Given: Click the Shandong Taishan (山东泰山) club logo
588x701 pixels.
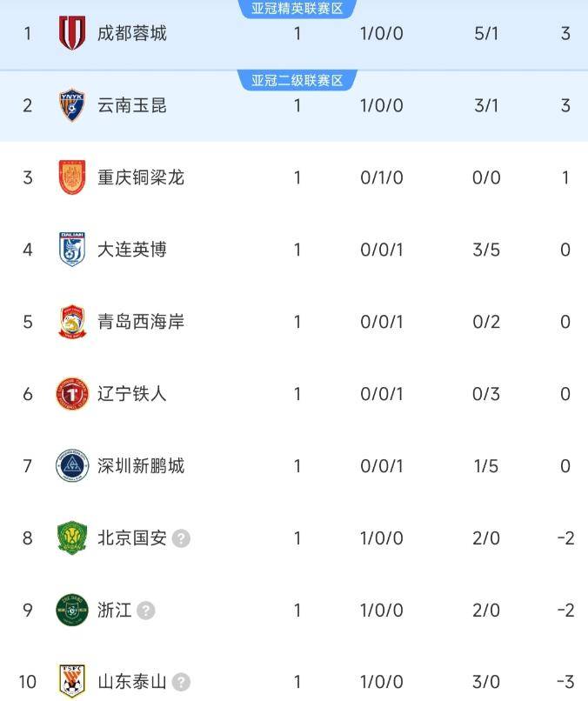Looking at the screenshot, I should click(x=72, y=681).
